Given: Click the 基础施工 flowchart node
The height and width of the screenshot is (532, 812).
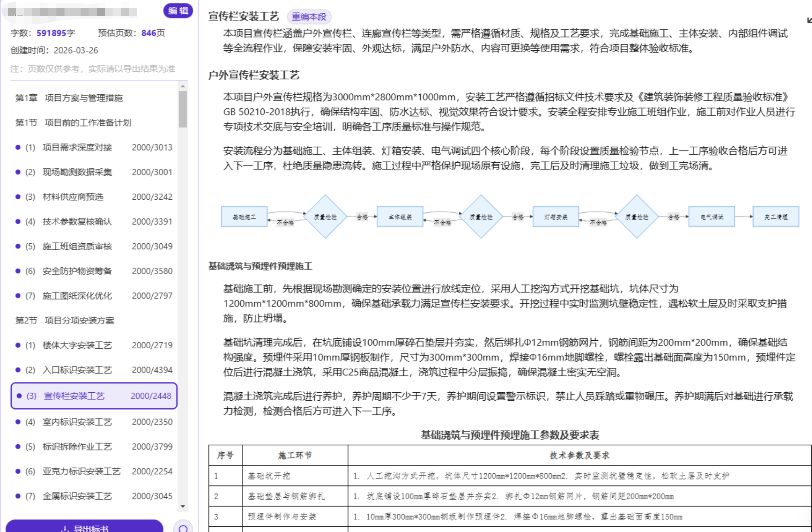Looking at the screenshot, I should [x=244, y=217].
